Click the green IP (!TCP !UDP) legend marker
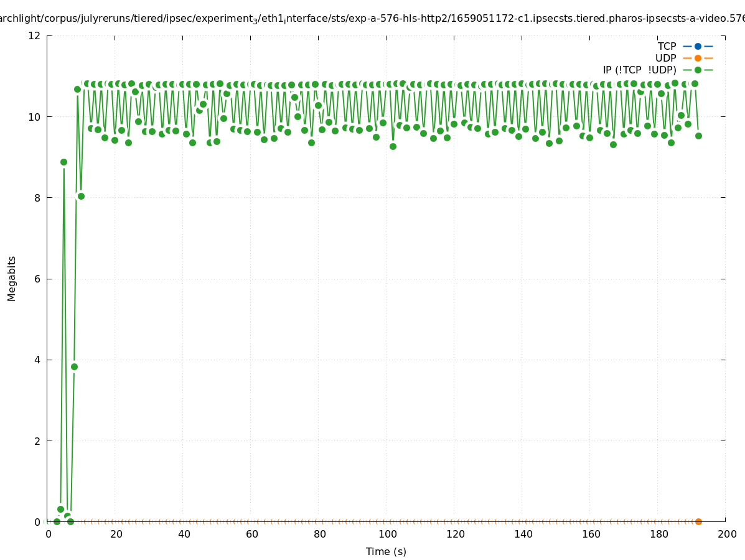Viewport: 745px width, 560px height. pos(698,70)
